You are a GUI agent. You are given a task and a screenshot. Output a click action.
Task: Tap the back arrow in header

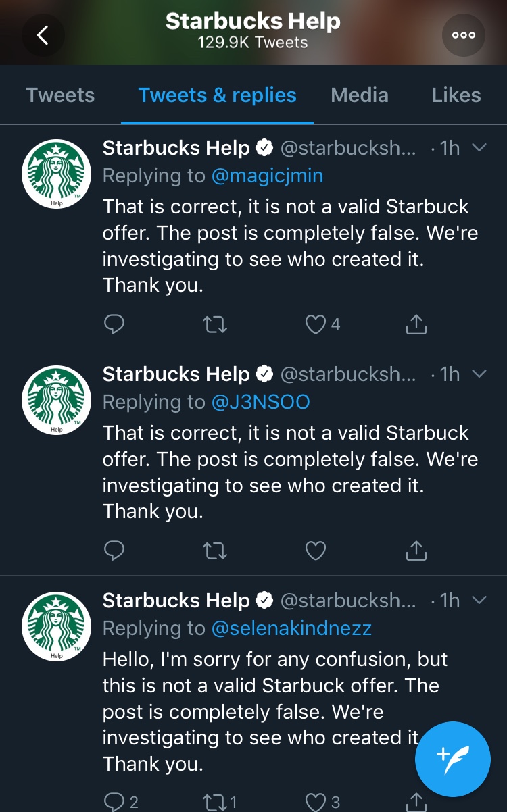[x=43, y=35]
